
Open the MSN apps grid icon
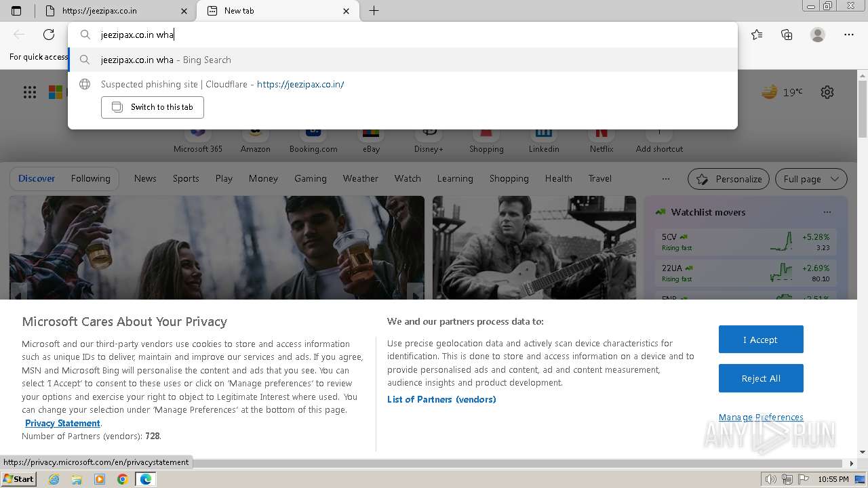tap(30, 92)
